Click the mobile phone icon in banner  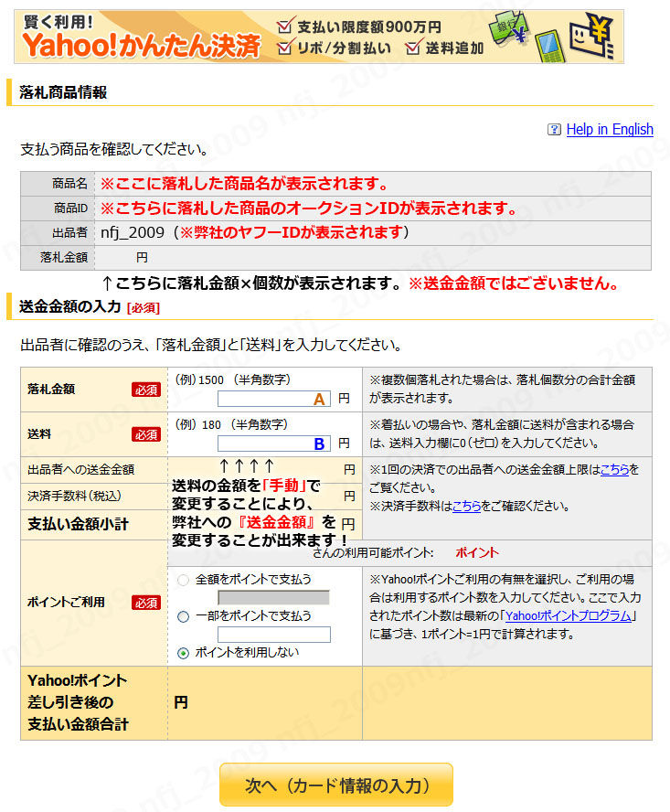point(549,46)
